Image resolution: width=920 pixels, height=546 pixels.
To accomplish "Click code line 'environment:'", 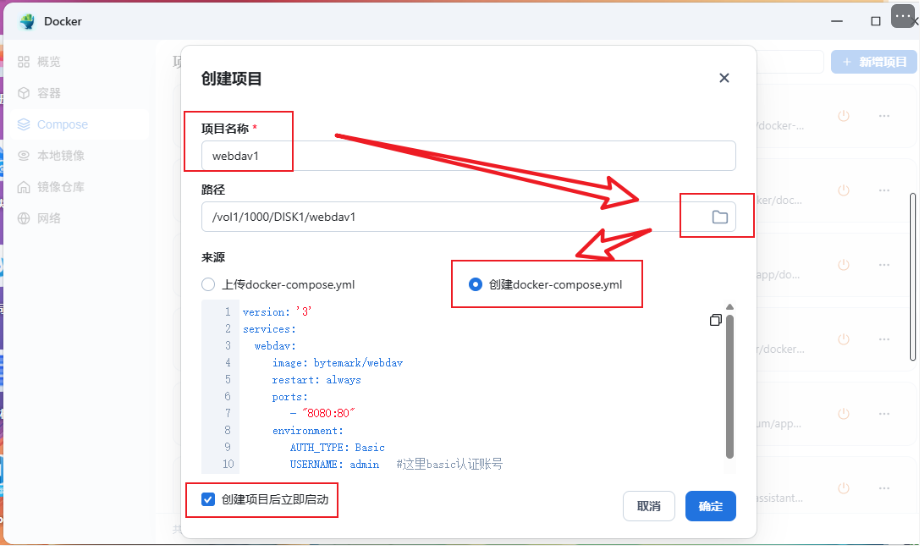I will [307, 430].
